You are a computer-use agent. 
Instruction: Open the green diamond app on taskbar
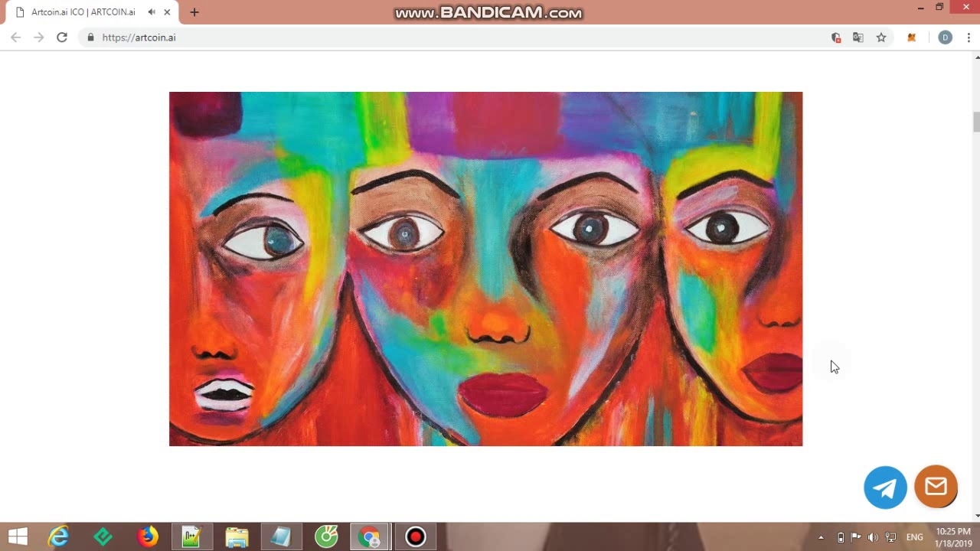pos(103,536)
